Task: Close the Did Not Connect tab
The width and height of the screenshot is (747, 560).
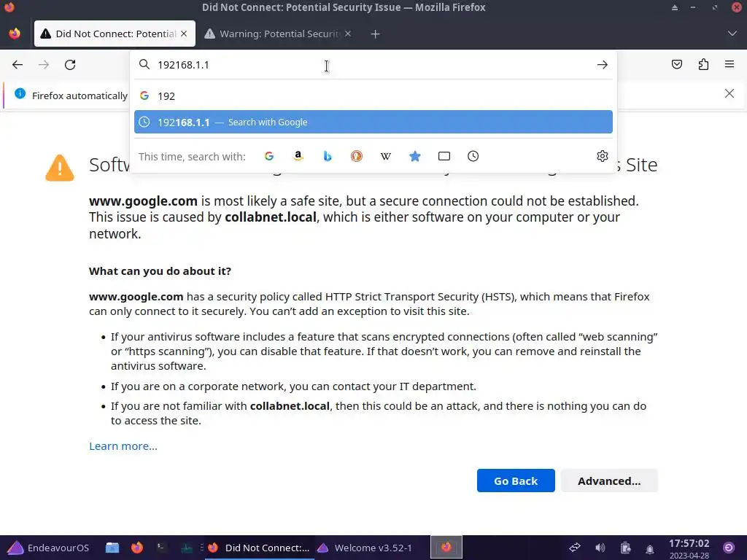Action: [x=184, y=34]
